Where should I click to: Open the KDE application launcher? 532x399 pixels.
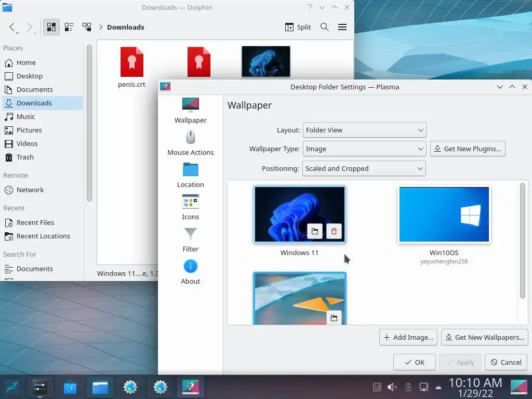11,387
